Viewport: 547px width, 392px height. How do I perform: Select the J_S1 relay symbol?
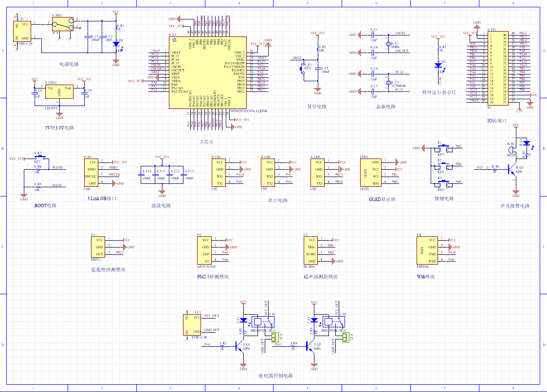tap(263, 322)
